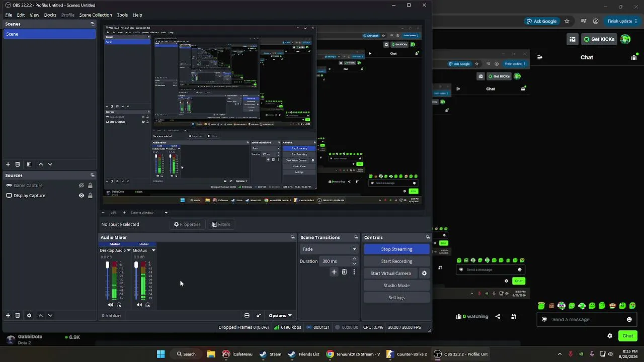Show the Game Capture source
Screen dimensions: 644x362
[82, 186]
